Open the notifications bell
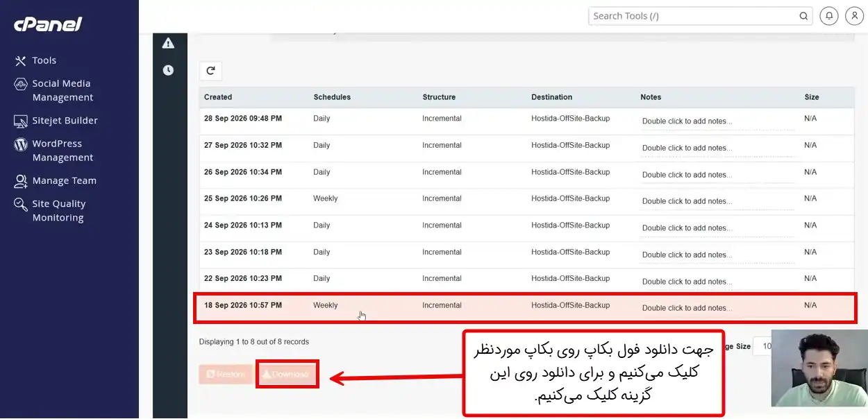 (x=828, y=16)
